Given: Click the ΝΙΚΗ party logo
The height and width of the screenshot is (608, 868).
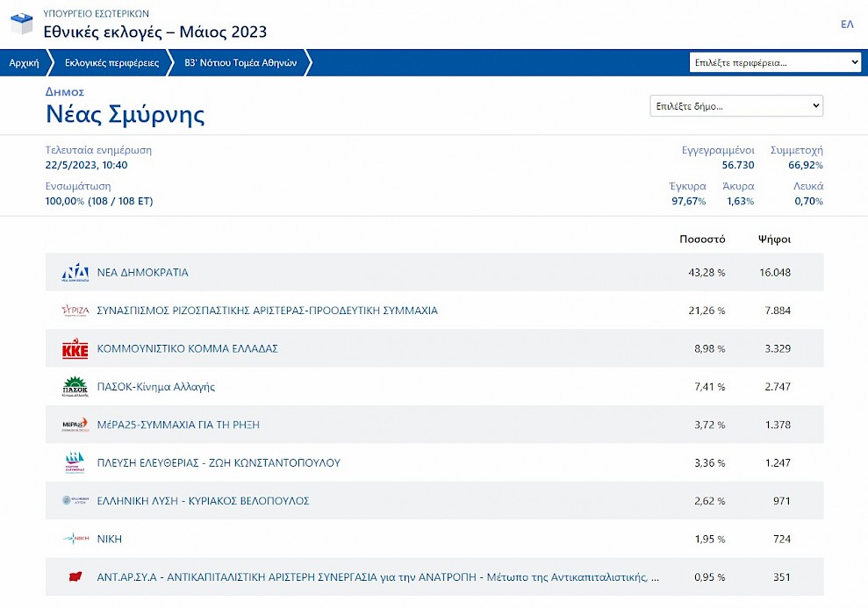Looking at the screenshot, I should [75, 539].
